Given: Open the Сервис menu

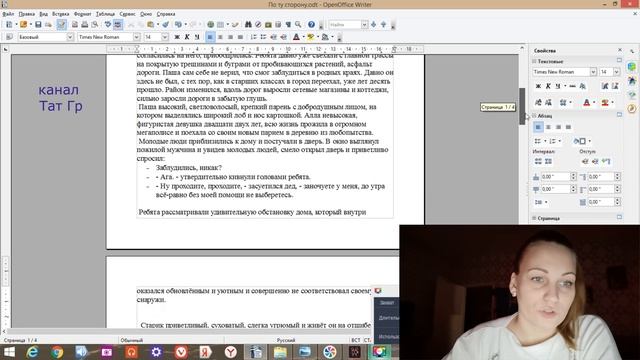Looking at the screenshot, I should tap(127, 14).
